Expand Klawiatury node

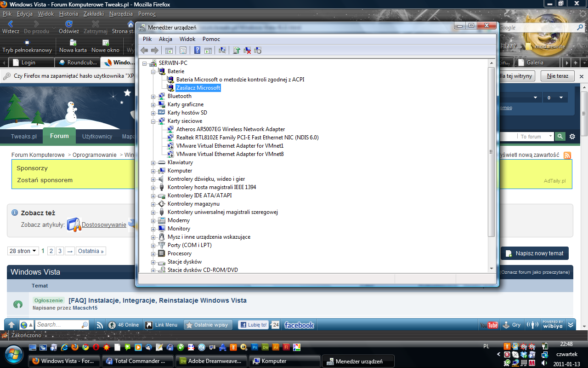153,162
